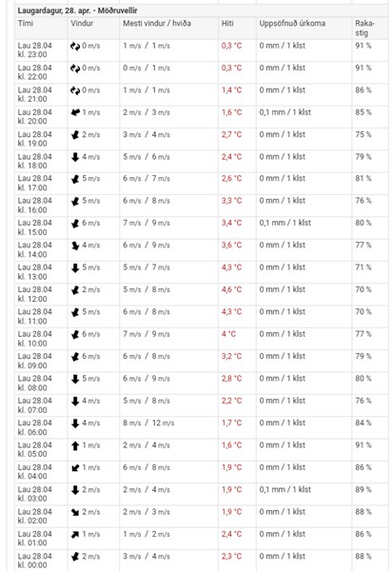Click the Tími column header
The height and width of the screenshot is (571, 392).
coord(25,23)
